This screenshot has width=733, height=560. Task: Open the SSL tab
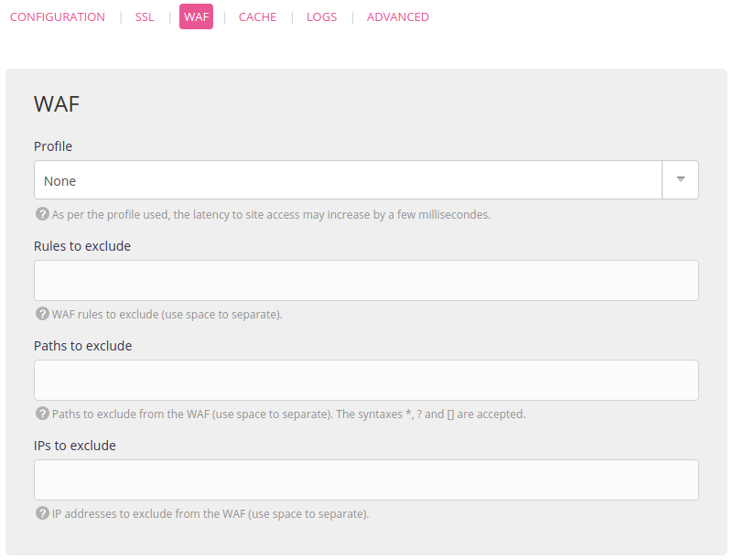pos(145,17)
